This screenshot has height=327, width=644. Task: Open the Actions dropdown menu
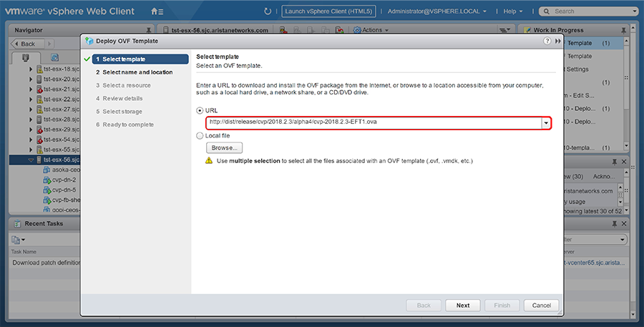click(x=375, y=30)
